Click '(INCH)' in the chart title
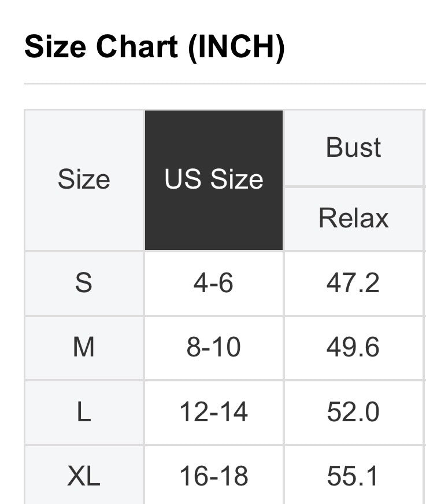The width and height of the screenshot is (426, 504). (x=235, y=47)
